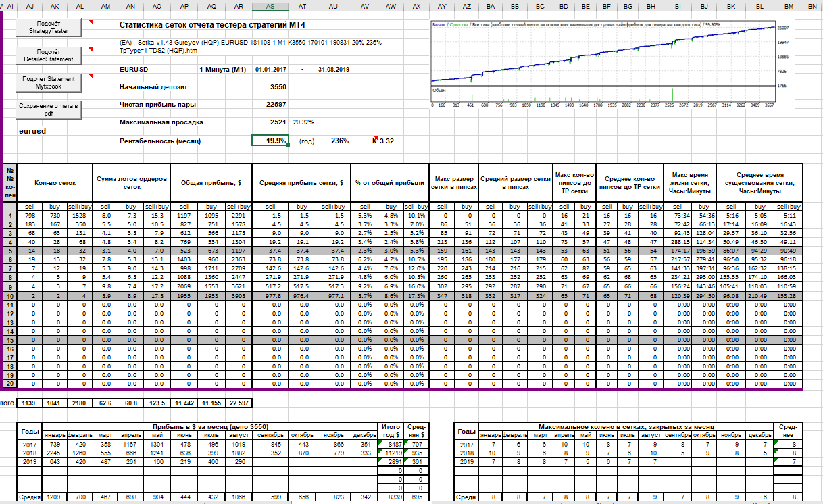This screenshot has height=504, width=823.
Task: Click the Средняя прибыль сетки, $ header
Action: coord(301,182)
